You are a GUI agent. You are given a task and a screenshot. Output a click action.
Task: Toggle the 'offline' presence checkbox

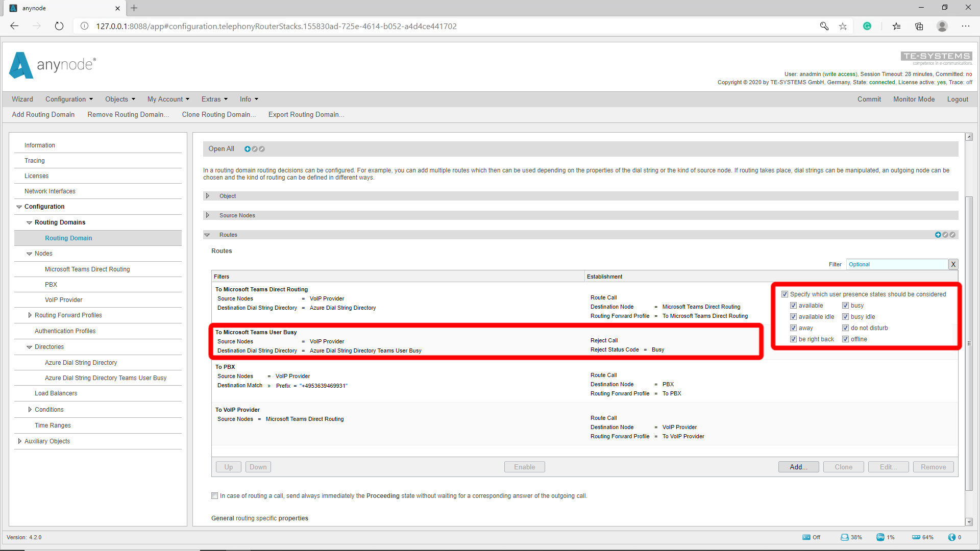(845, 339)
